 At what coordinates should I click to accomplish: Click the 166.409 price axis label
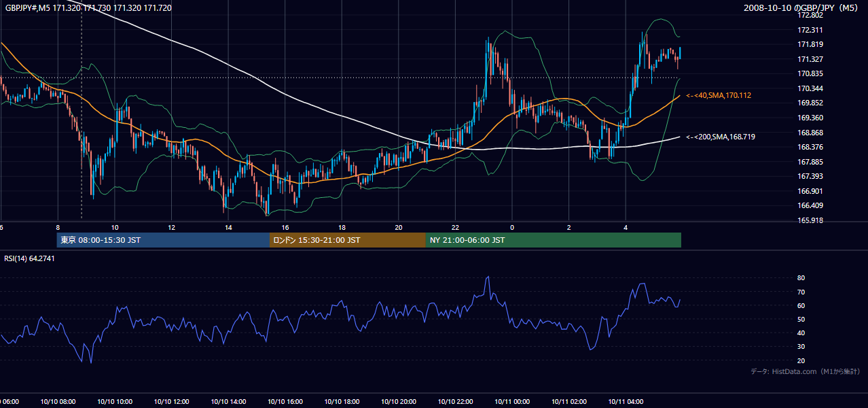(x=810, y=205)
